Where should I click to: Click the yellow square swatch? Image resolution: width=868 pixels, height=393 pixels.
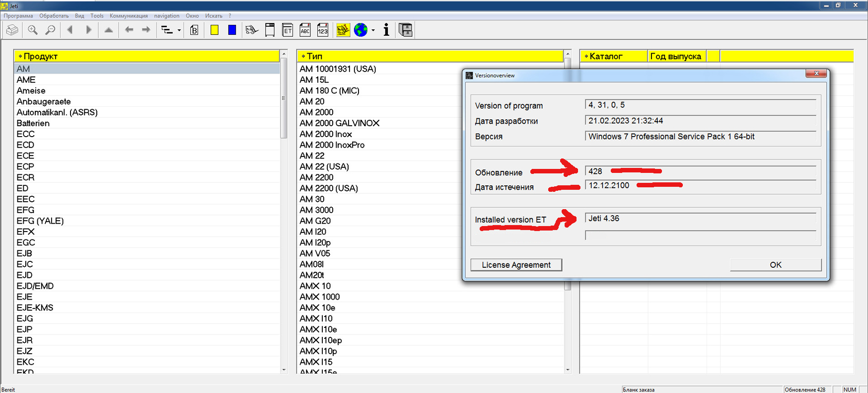[x=215, y=30]
